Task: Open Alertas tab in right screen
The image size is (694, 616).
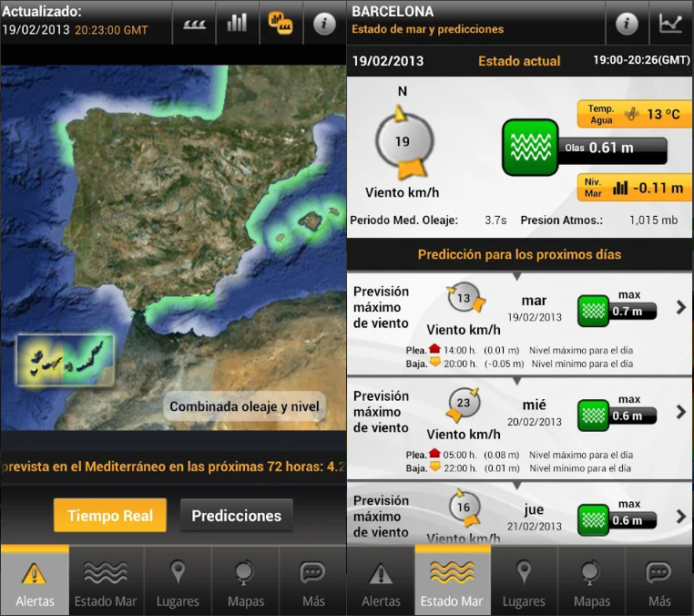Action: (381, 580)
